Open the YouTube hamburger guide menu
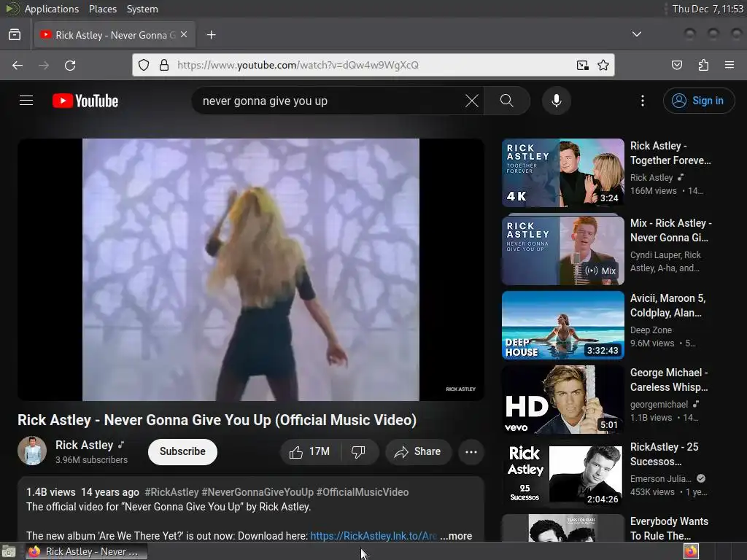747x560 pixels. [26, 101]
